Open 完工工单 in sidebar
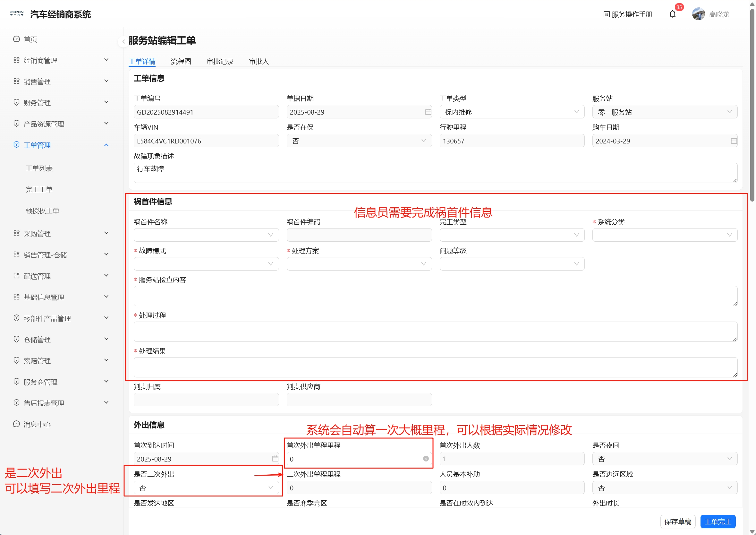Screen dimensions: 756x535 point(39,189)
